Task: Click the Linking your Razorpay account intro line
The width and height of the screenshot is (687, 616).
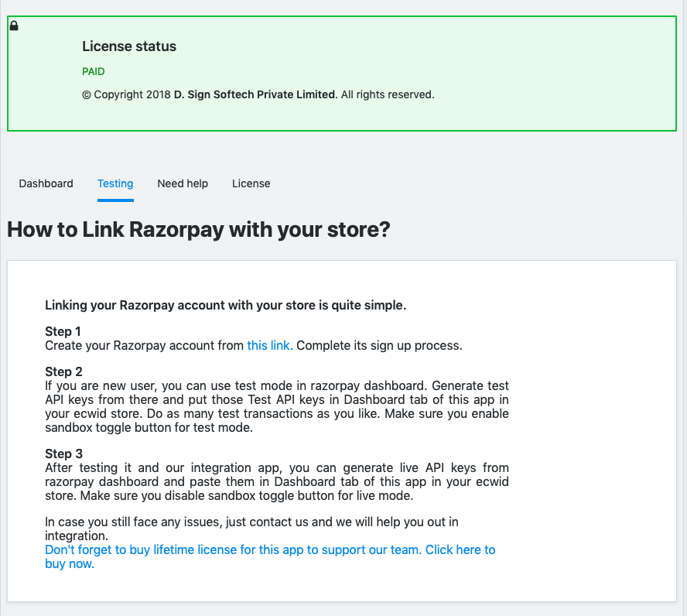Action: point(226,305)
